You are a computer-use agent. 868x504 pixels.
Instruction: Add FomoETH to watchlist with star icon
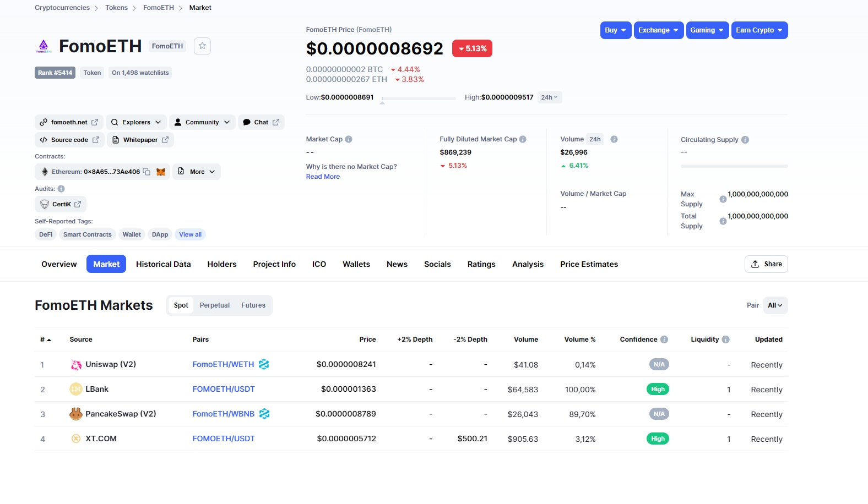click(202, 46)
